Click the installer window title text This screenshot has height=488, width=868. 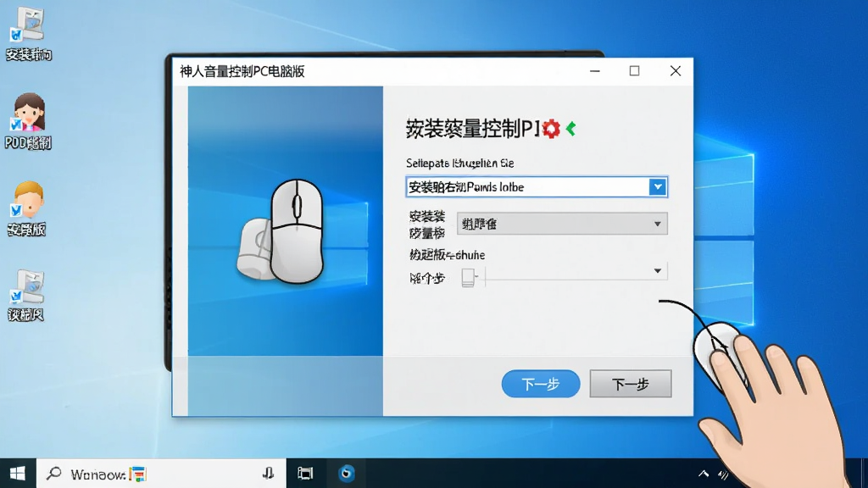click(242, 71)
